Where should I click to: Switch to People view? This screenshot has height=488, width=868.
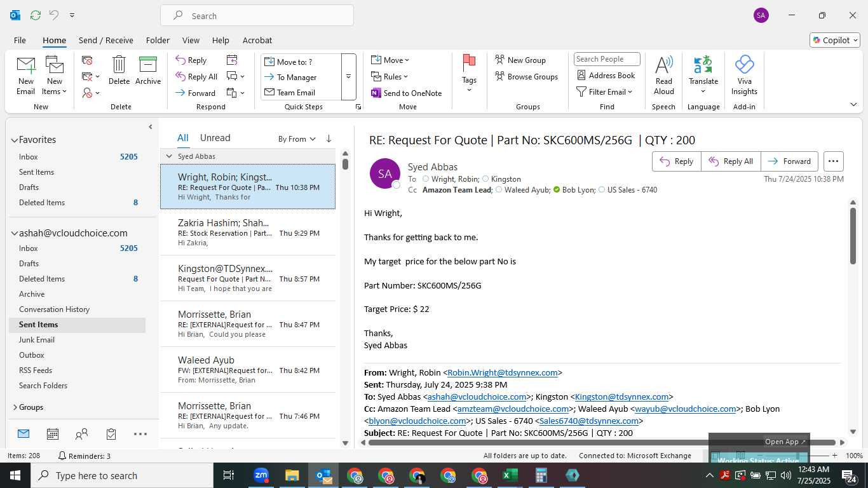(81, 434)
